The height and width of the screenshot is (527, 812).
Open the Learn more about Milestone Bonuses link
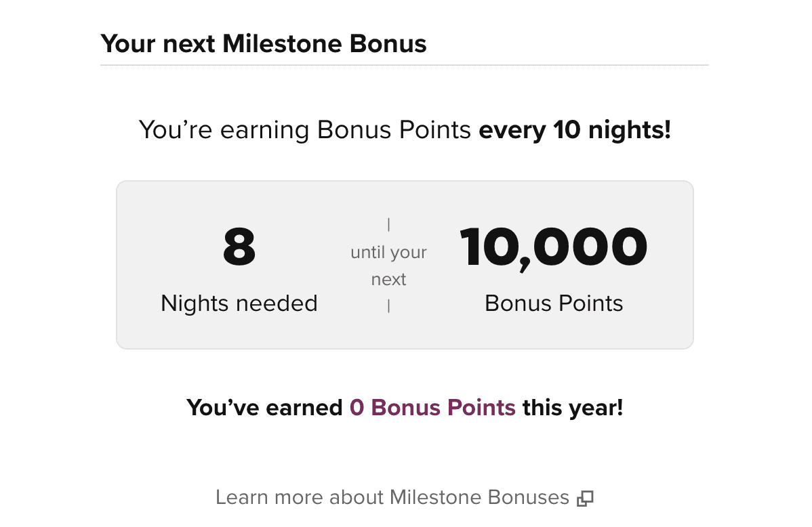pos(404,497)
